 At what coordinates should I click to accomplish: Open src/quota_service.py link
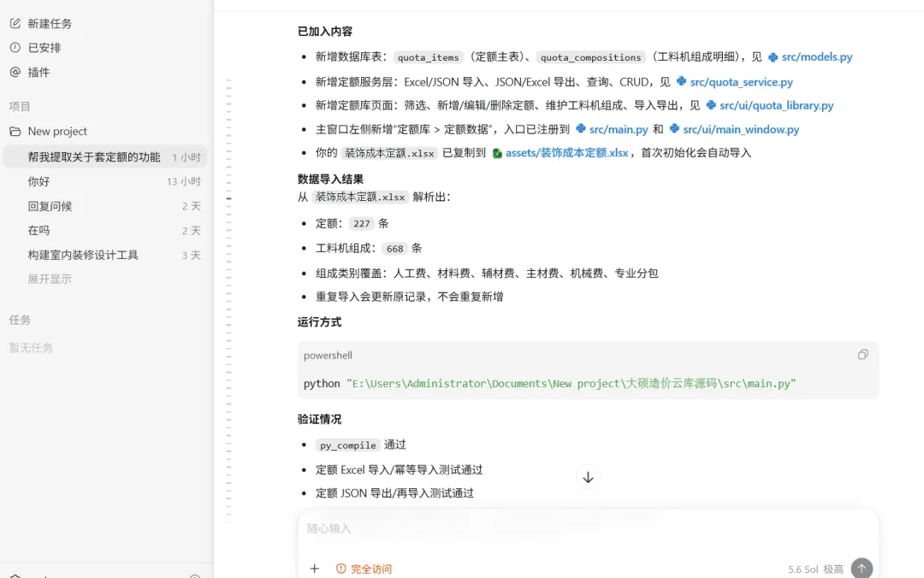(x=741, y=82)
